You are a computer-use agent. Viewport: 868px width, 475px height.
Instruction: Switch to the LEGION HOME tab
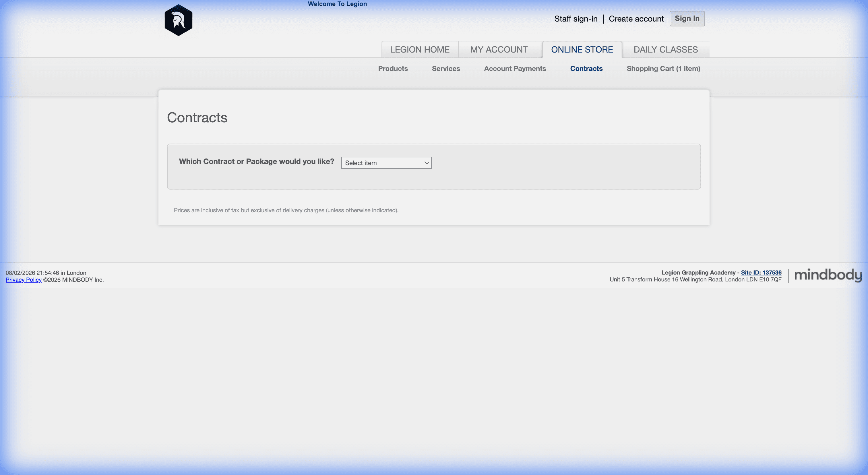[x=420, y=50]
